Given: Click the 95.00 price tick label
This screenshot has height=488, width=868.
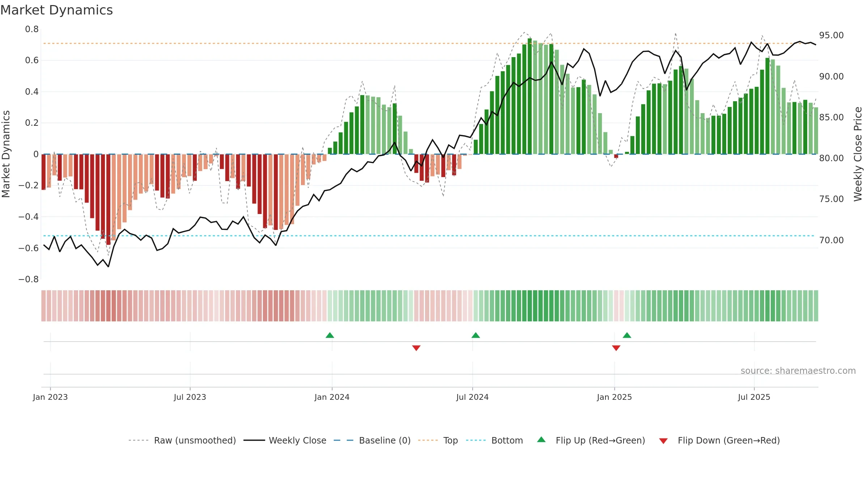Looking at the screenshot, I should pyautogui.click(x=831, y=35).
